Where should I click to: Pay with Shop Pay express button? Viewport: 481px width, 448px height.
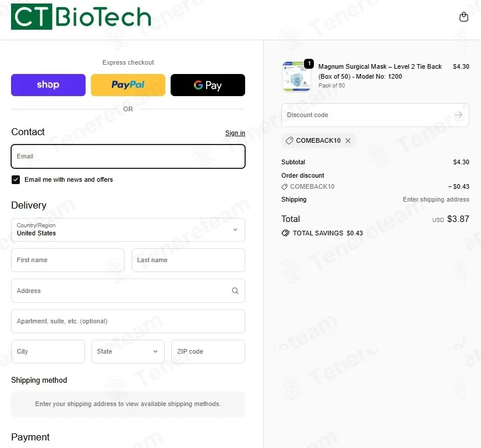(x=48, y=85)
